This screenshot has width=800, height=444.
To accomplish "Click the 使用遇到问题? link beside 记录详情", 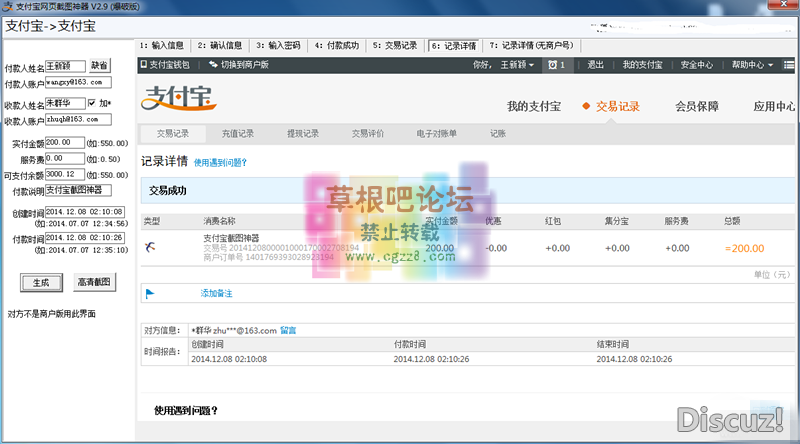I will (220, 163).
